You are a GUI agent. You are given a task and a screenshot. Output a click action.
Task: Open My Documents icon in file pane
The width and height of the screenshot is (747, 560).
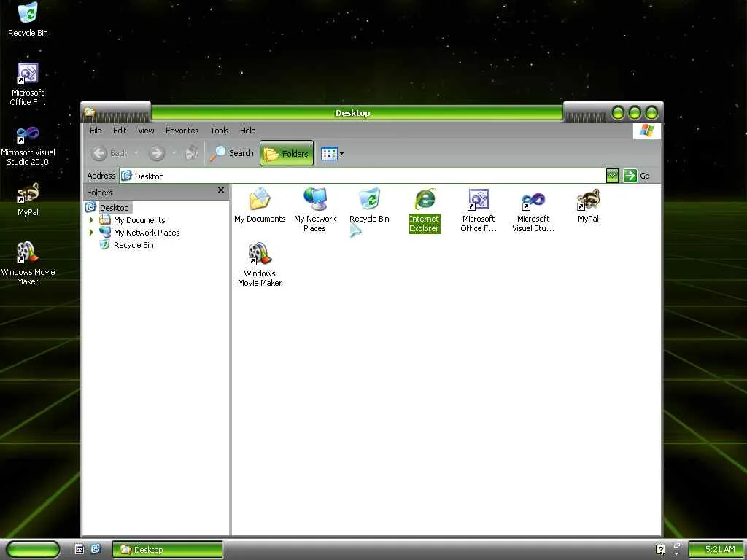pos(260,205)
